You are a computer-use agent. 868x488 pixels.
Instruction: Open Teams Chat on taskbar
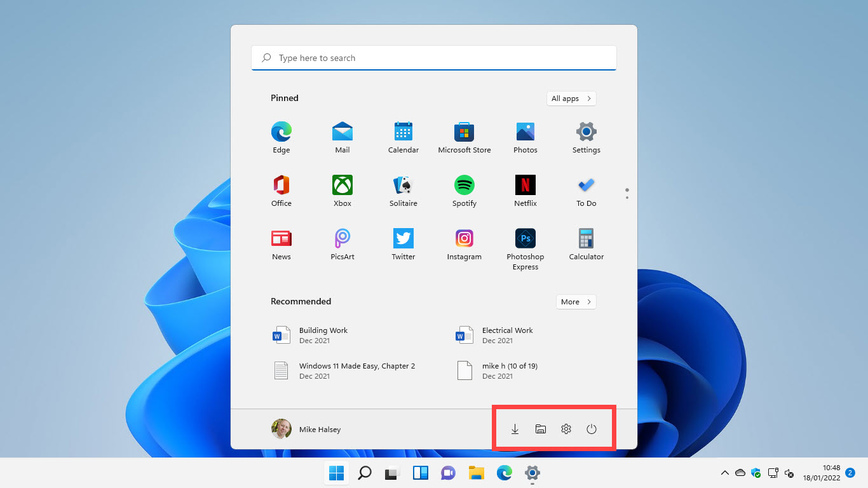[449, 473]
